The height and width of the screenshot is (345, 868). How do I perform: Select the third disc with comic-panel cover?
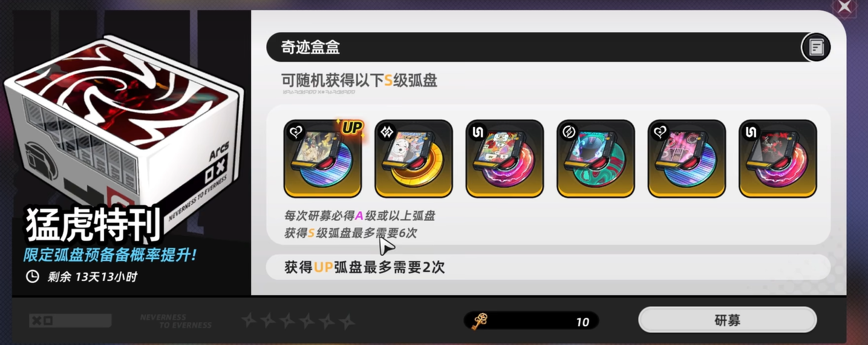(504, 159)
